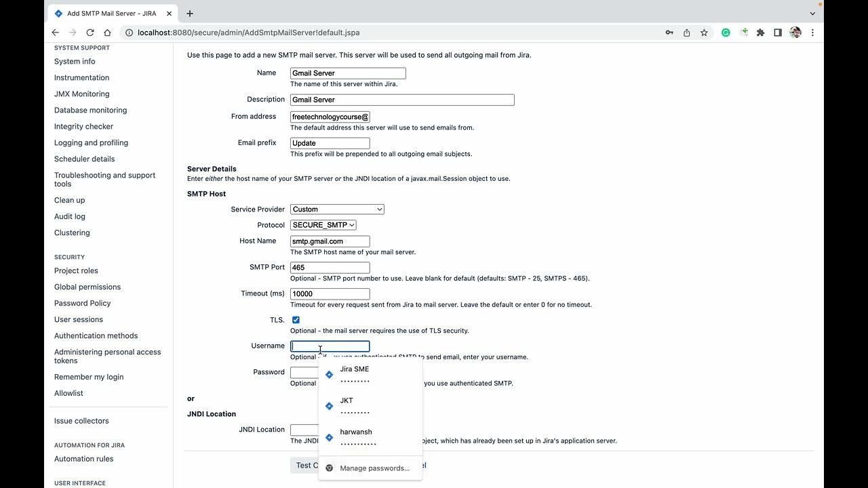The height and width of the screenshot is (488, 868).
Task: Go to browser home icon
Action: click(x=107, y=33)
